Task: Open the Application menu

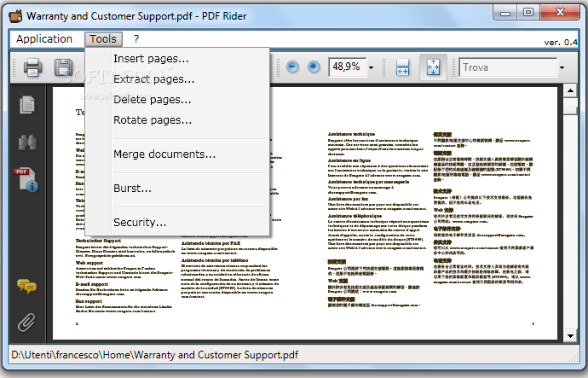Action: point(44,39)
